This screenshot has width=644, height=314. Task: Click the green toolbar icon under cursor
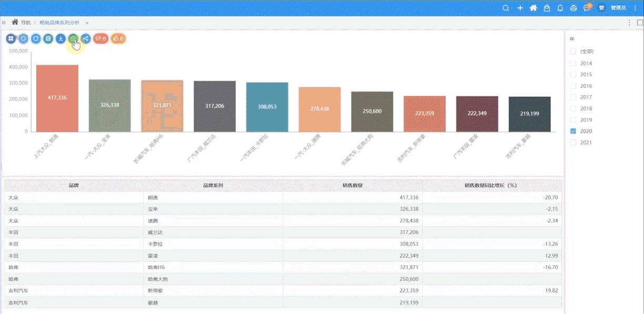coord(73,38)
